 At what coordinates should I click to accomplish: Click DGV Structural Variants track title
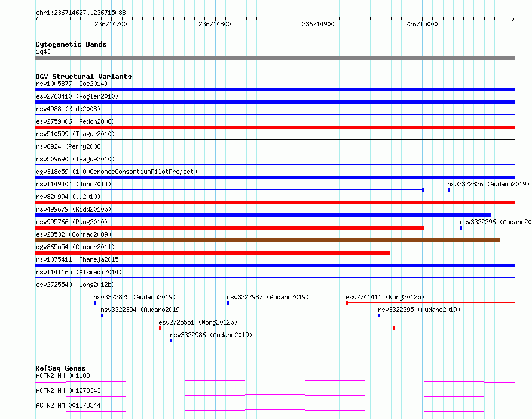pyautogui.click(x=84, y=77)
